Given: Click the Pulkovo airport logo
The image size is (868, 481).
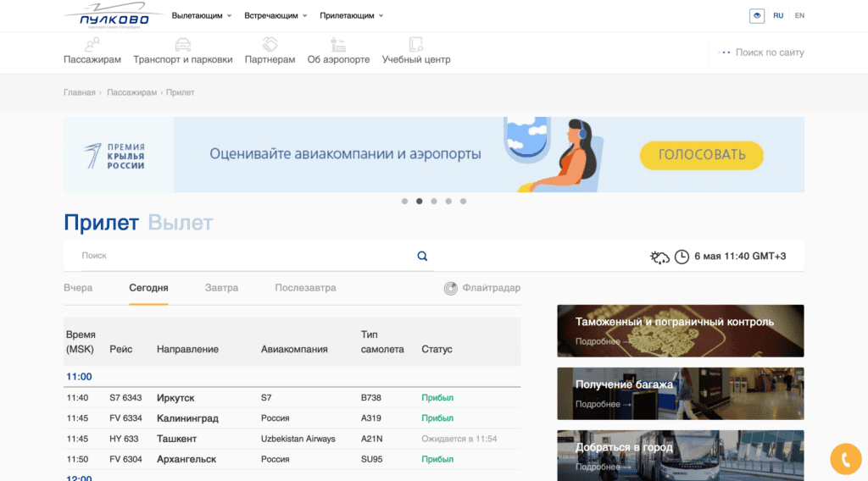Looking at the screenshot, I should (x=113, y=15).
